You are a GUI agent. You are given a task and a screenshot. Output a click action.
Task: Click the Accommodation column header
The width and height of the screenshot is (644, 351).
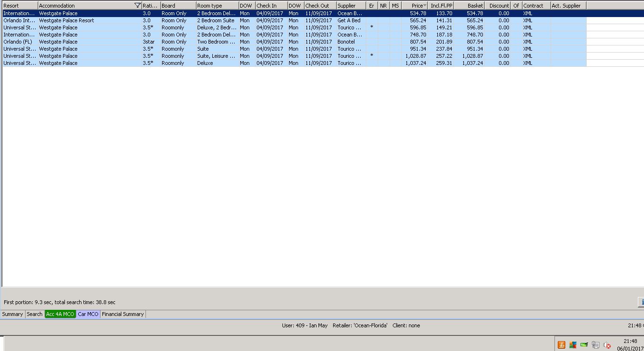tap(90, 6)
